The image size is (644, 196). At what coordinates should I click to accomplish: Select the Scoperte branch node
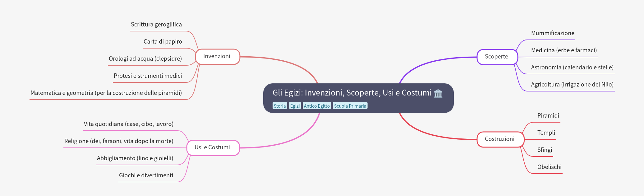pyautogui.click(x=496, y=57)
